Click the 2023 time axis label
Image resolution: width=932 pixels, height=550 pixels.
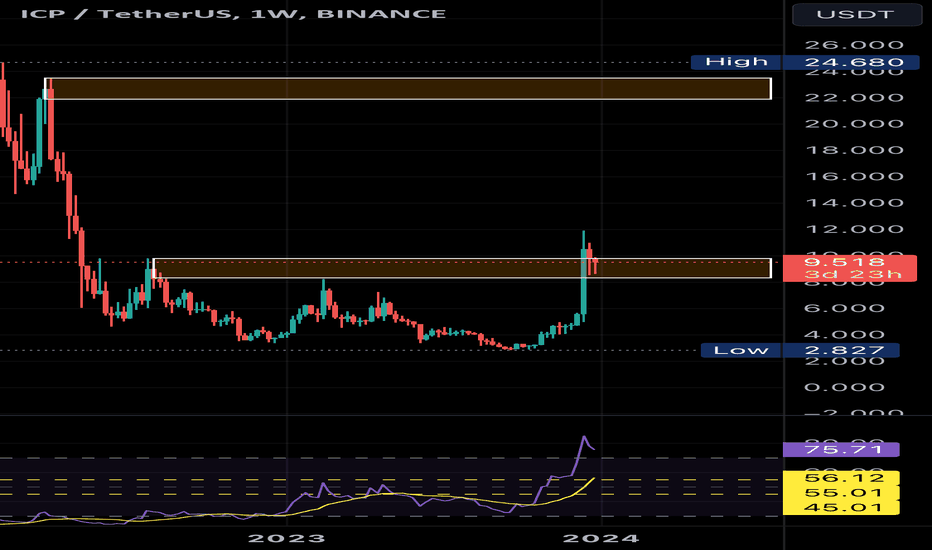(x=286, y=539)
